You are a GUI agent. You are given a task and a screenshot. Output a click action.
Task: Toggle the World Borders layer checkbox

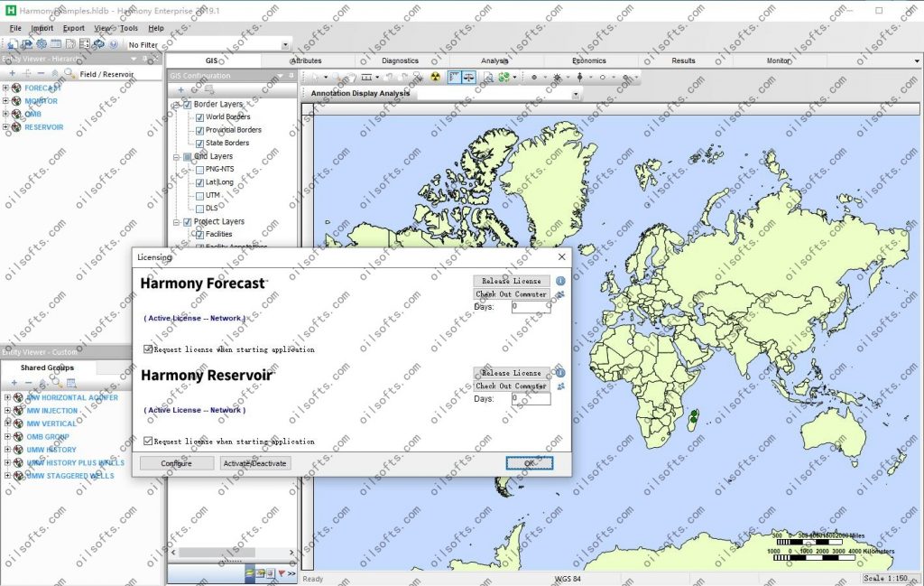199,117
